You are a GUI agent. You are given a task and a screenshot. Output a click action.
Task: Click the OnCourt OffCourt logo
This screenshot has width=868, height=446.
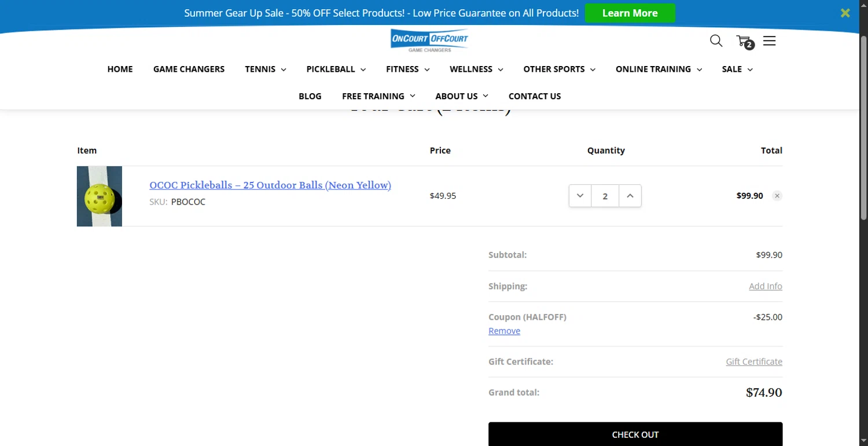click(429, 41)
